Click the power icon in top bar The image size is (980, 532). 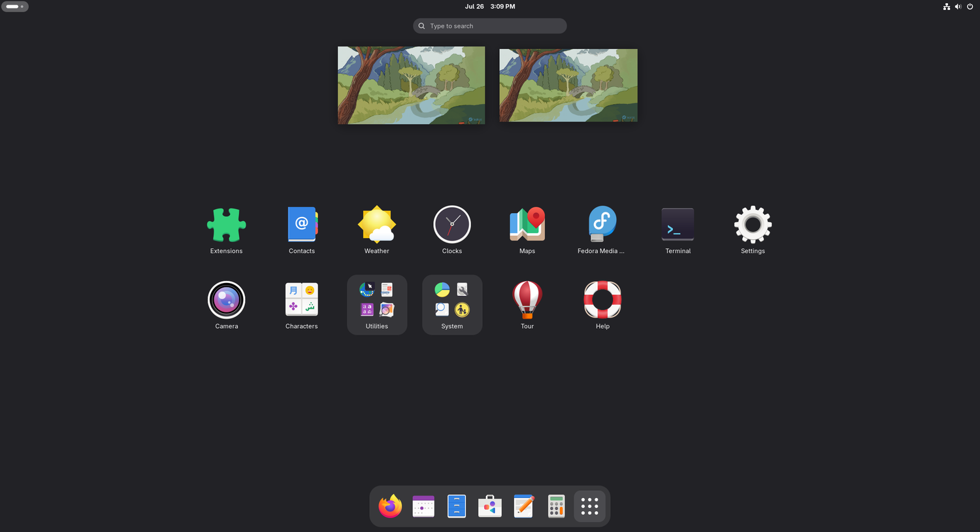(970, 7)
